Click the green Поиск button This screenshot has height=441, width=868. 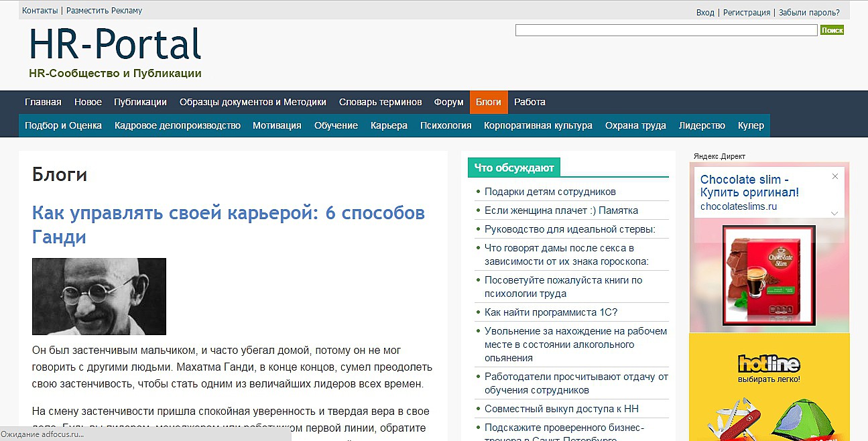[832, 30]
